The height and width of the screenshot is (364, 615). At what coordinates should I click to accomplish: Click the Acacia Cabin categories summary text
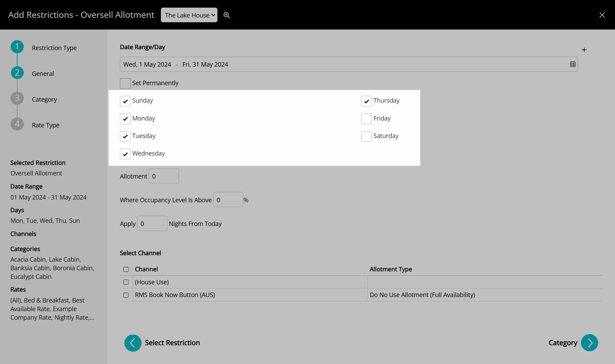point(52,268)
